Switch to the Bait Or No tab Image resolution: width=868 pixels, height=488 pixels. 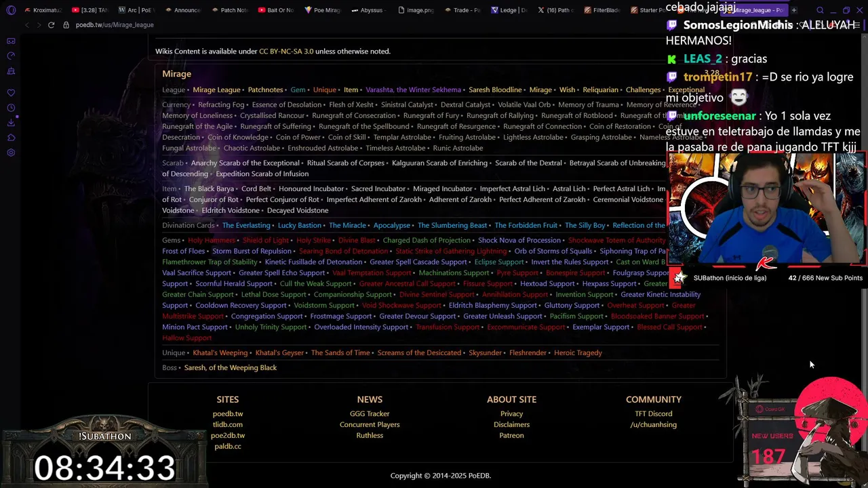click(276, 10)
